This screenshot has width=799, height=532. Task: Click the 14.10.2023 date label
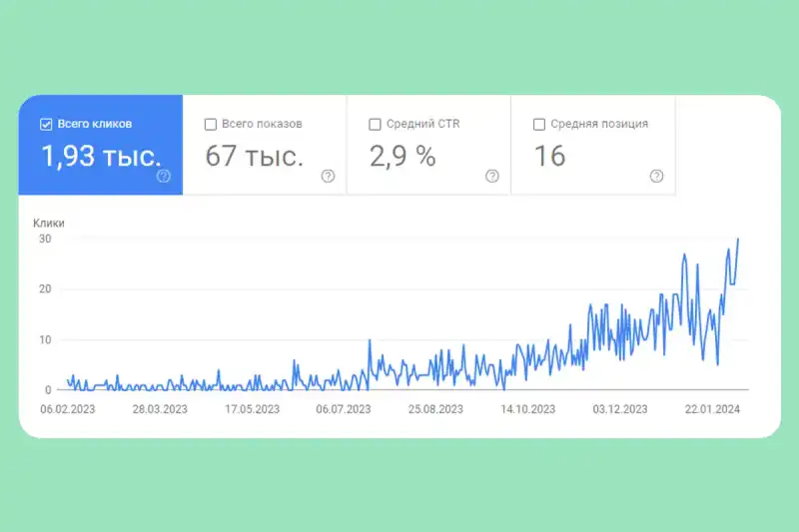point(528,409)
